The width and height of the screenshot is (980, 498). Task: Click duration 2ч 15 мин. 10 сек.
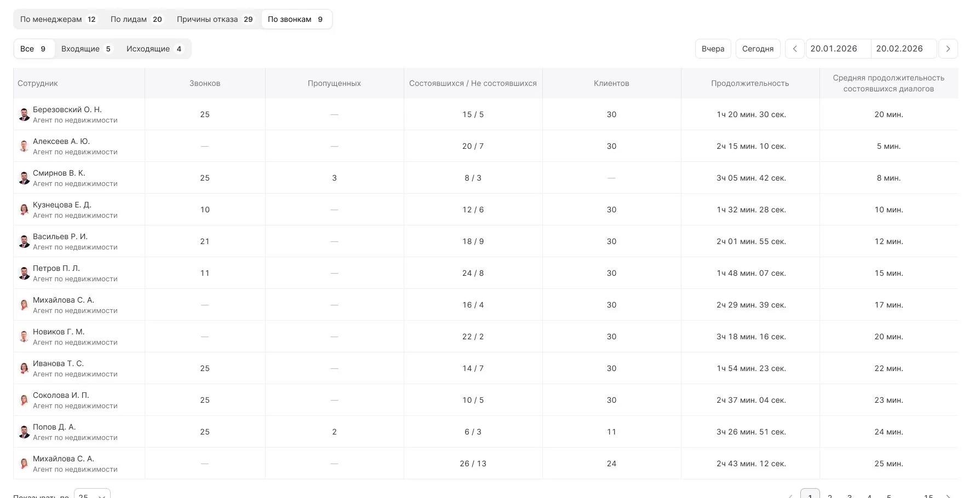[x=751, y=146]
